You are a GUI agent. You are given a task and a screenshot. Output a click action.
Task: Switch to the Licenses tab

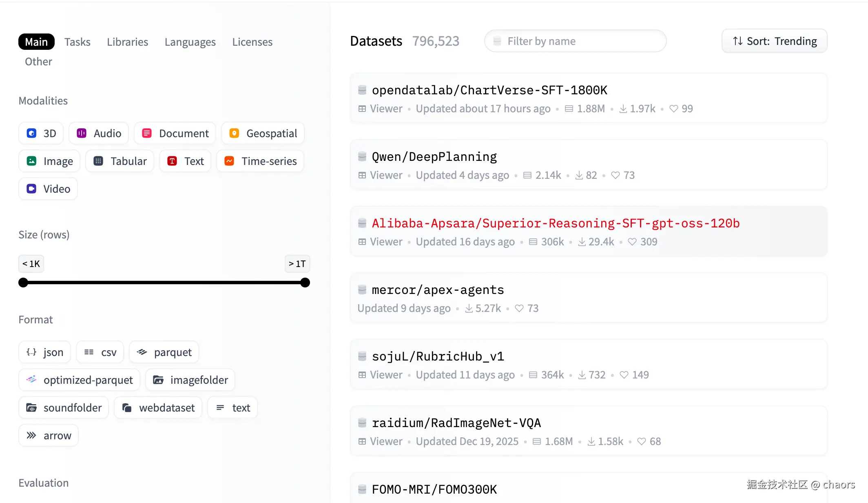pyautogui.click(x=252, y=42)
